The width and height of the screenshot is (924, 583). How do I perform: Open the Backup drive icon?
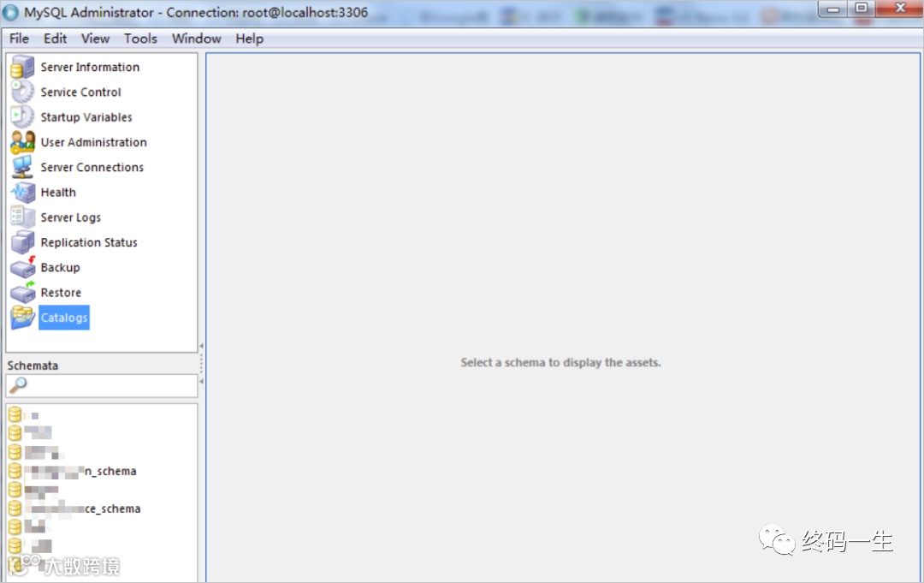pyautogui.click(x=22, y=267)
